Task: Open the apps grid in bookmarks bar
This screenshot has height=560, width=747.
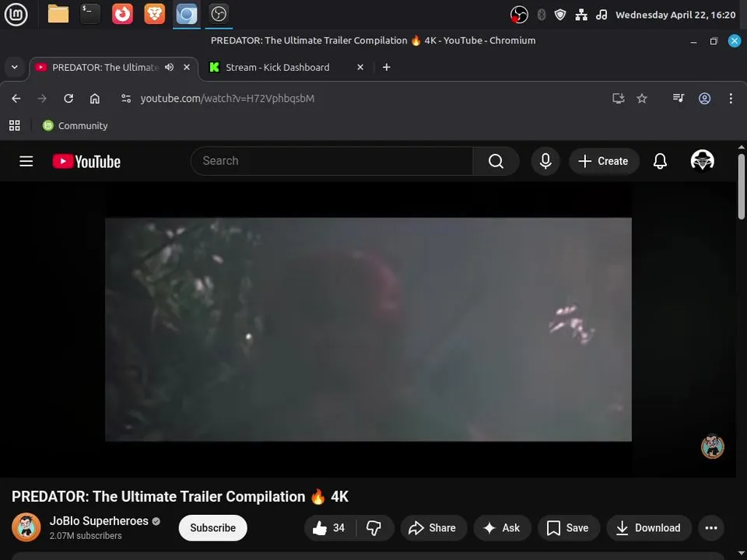Action: (x=15, y=126)
